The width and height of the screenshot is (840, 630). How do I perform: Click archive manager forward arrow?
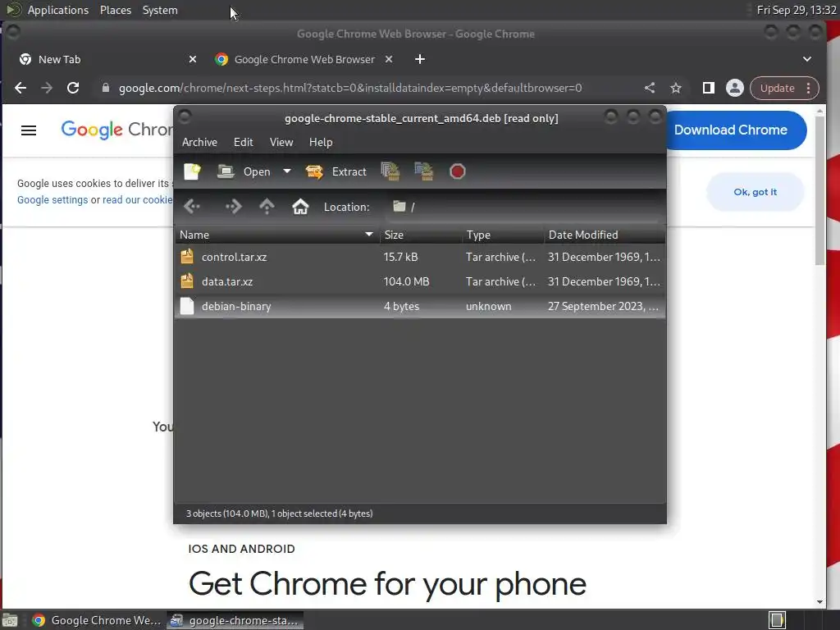point(233,206)
